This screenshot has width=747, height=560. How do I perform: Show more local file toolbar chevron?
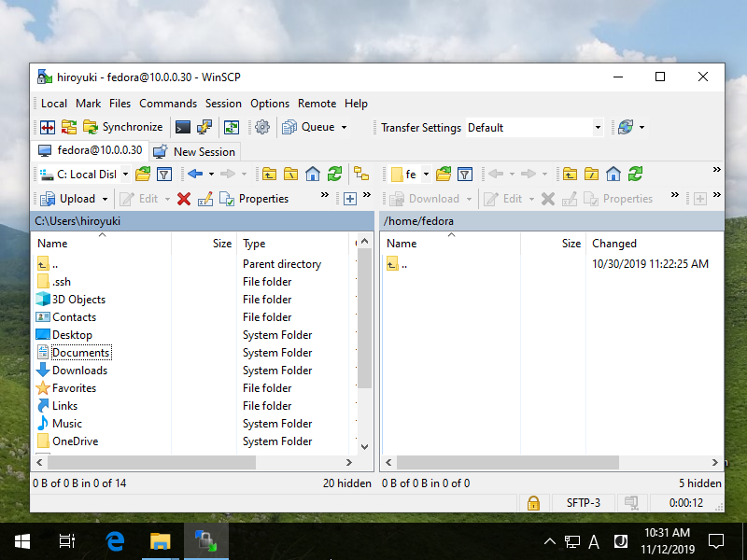[324, 195]
